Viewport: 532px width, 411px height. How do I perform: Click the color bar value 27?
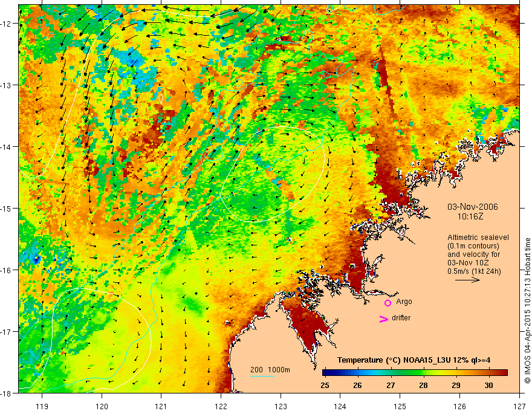391,386
